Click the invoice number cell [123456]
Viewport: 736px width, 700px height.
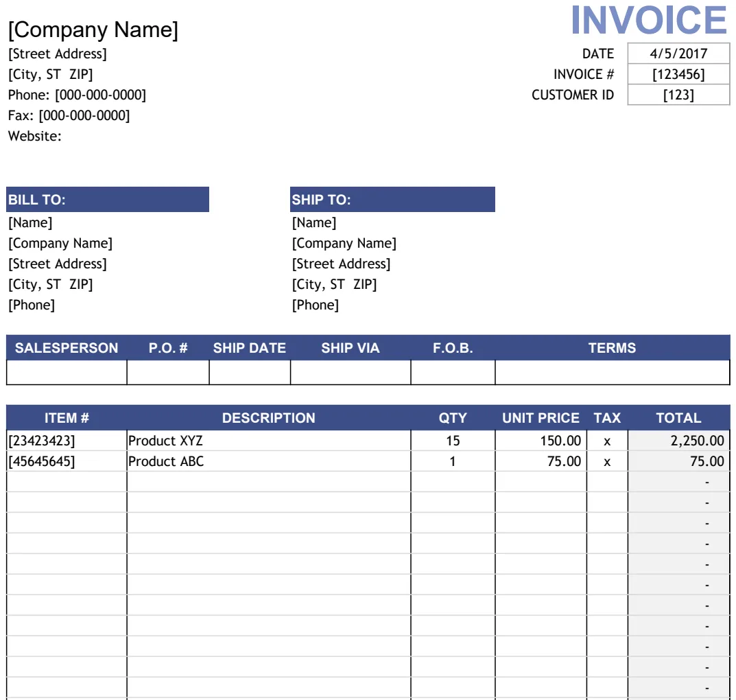click(678, 74)
